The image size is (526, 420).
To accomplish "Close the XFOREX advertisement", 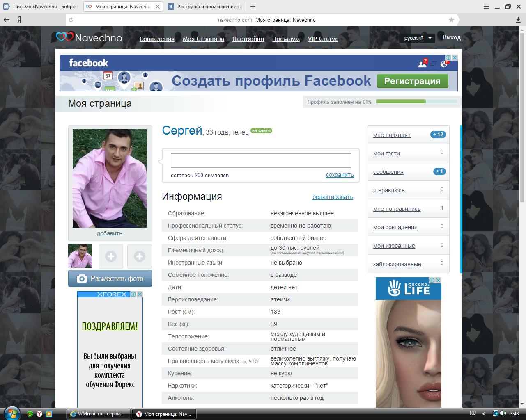I will [140, 294].
